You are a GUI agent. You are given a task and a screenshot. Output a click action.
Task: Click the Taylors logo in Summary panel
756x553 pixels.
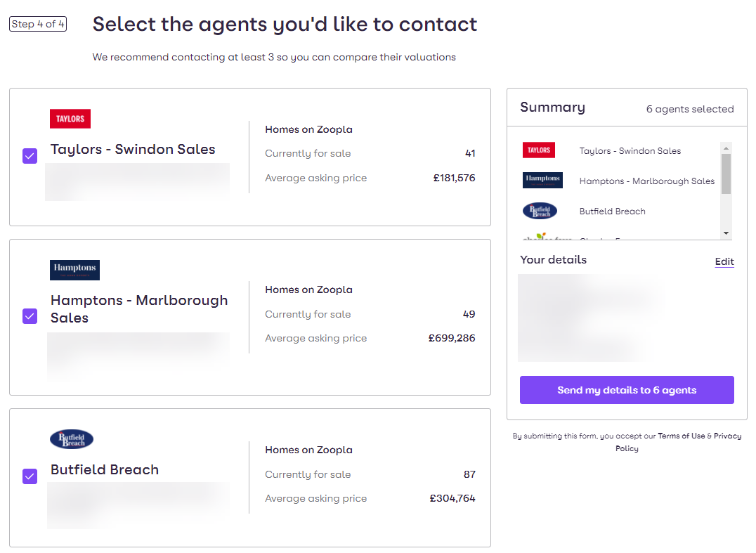(539, 150)
